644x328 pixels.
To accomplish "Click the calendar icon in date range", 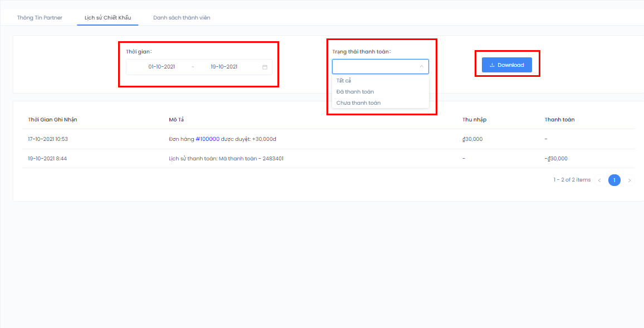I will click(x=265, y=67).
